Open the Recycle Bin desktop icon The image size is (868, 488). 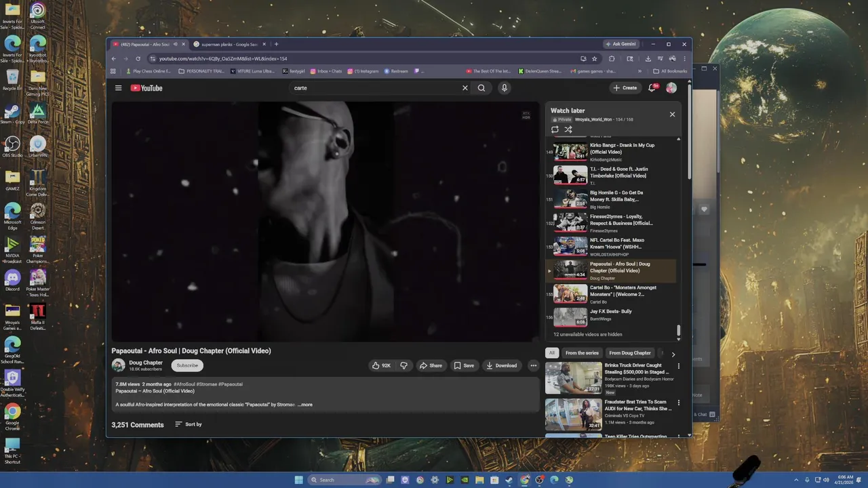[x=12, y=79]
